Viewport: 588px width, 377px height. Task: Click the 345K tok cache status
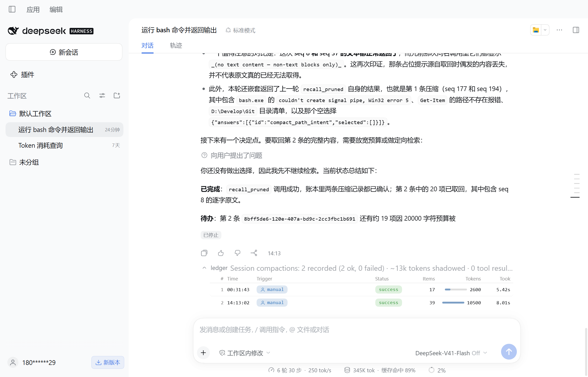pyautogui.click(x=380, y=370)
